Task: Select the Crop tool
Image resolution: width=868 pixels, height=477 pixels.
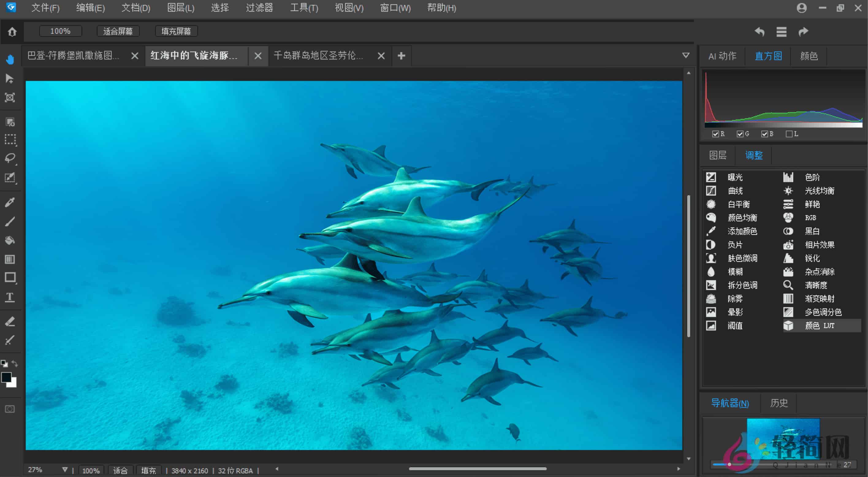Action: pyautogui.click(x=10, y=98)
